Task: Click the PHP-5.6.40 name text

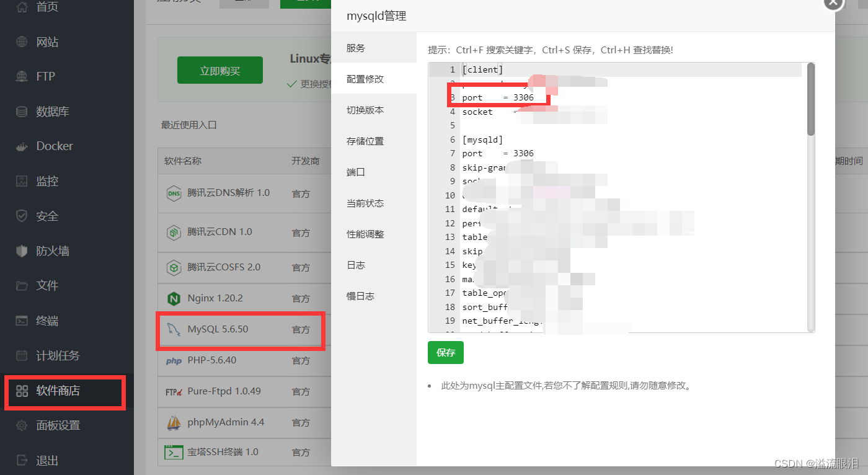Action: 211,360
